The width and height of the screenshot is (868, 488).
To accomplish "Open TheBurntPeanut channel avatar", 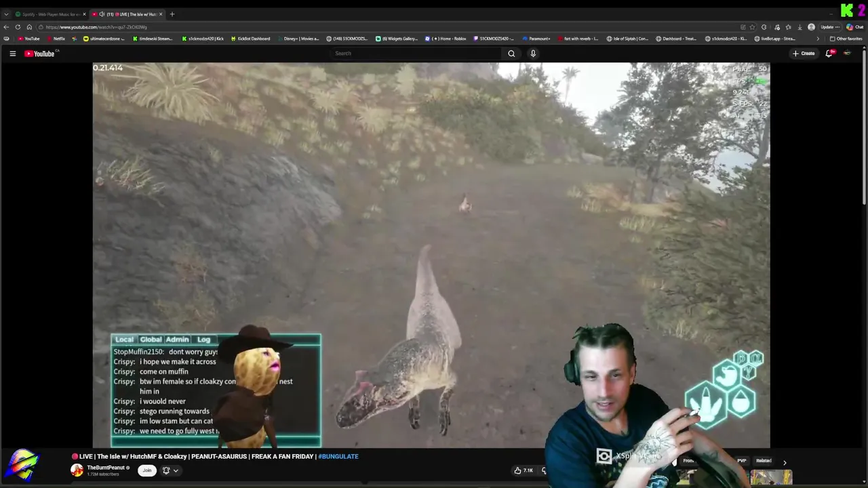I will click(77, 470).
